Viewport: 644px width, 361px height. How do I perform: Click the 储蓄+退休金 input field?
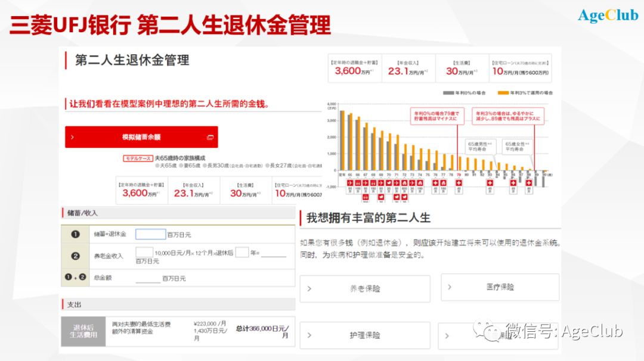point(150,234)
